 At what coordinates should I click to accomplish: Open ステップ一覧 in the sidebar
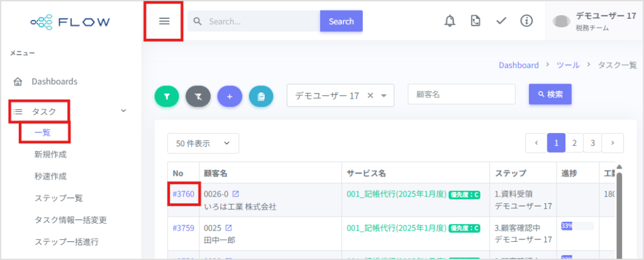pyautogui.click(x=58, y=198)
